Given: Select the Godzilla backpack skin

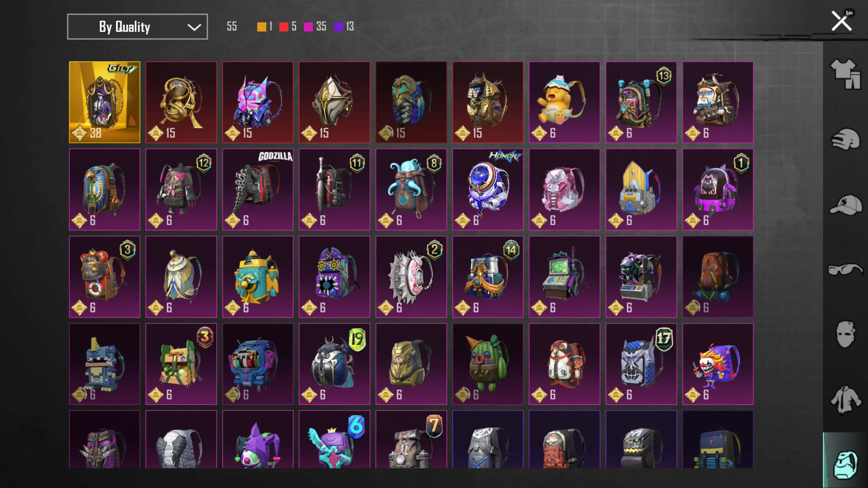Looking at the screenshot, I should click(x=258, y=189).
